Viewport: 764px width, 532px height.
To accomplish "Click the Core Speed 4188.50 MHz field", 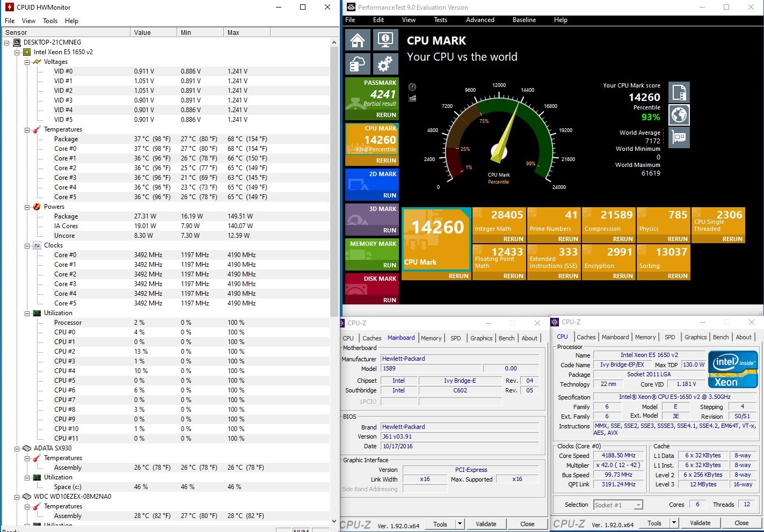I will pos(619,455).
